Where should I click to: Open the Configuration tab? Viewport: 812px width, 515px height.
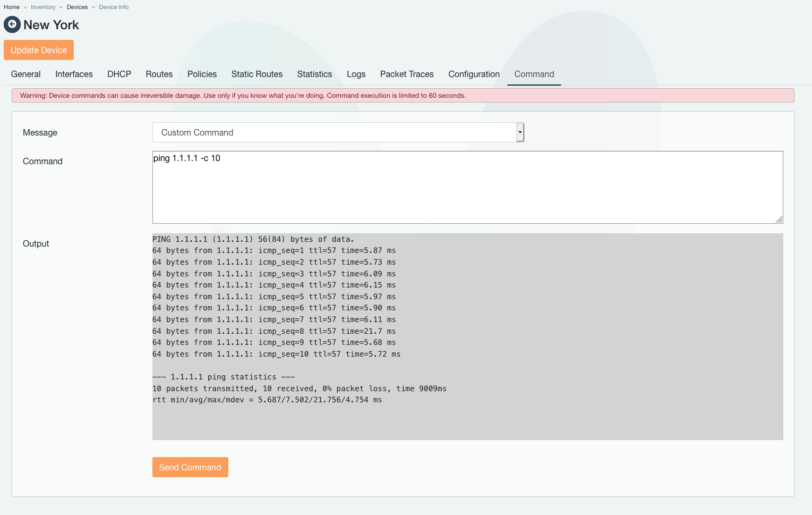coord(474,74)
